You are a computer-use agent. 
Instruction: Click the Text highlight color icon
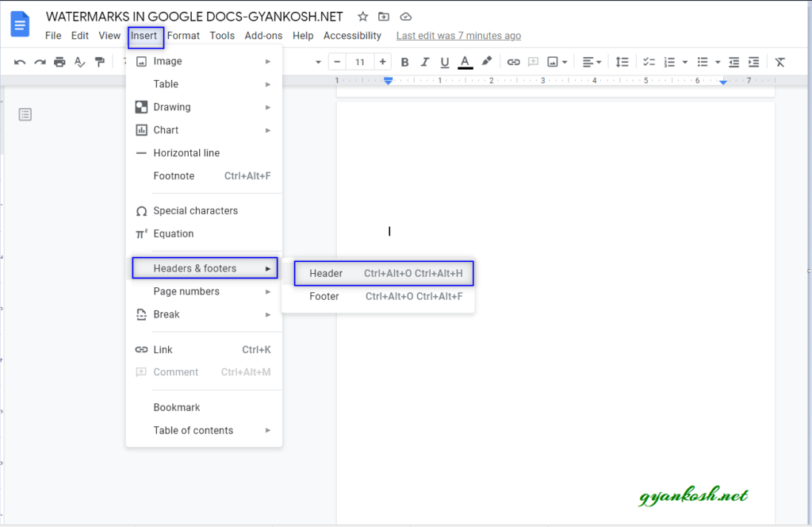(x=486, y=61)
